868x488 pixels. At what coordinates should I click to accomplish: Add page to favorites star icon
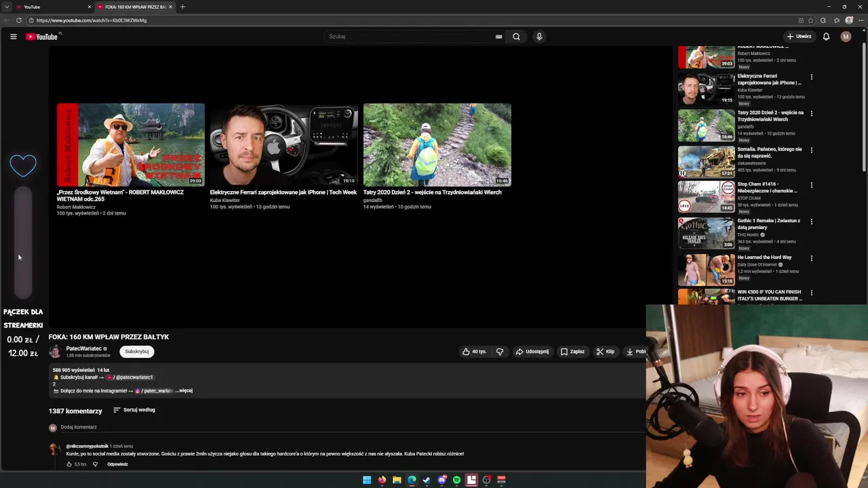click(x=812, y=20)
